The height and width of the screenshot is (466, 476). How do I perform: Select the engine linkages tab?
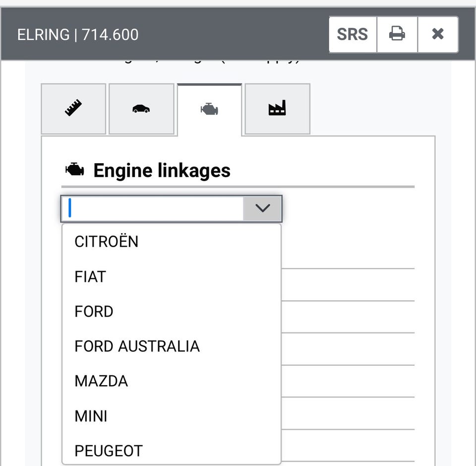[209, 109]
